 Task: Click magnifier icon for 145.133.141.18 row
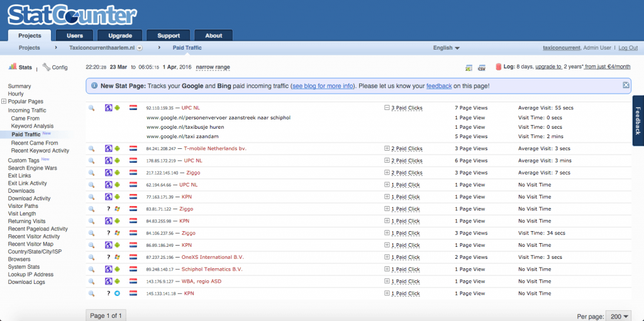pyautogui.click(x=92, y=293)
